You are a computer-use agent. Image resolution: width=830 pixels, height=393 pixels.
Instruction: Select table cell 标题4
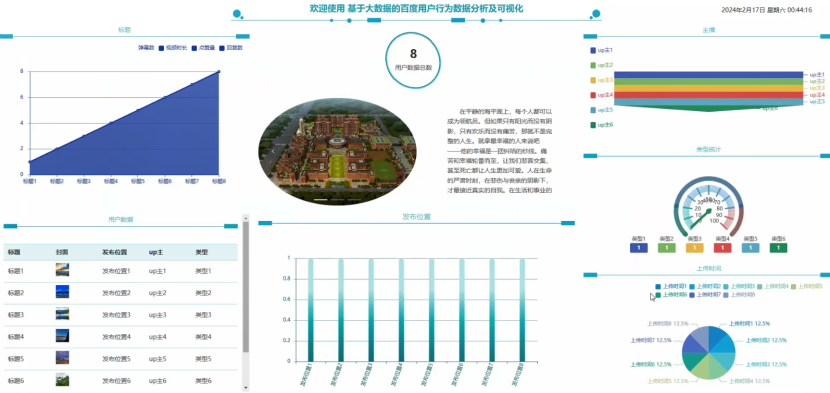(16, 336)
